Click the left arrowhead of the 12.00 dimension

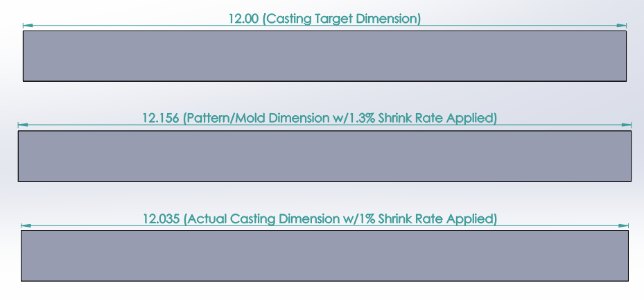pyautogui.click(x=28, y=26)
